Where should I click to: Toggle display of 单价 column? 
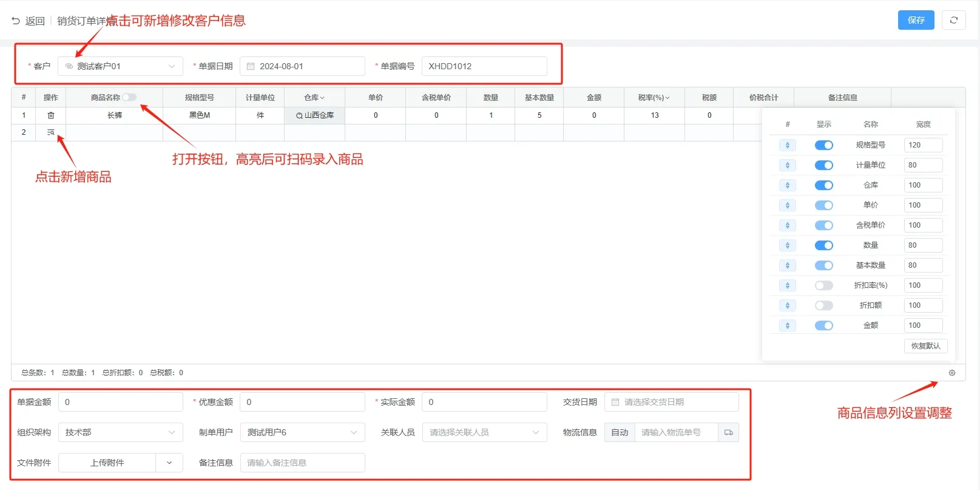(824, 205)
